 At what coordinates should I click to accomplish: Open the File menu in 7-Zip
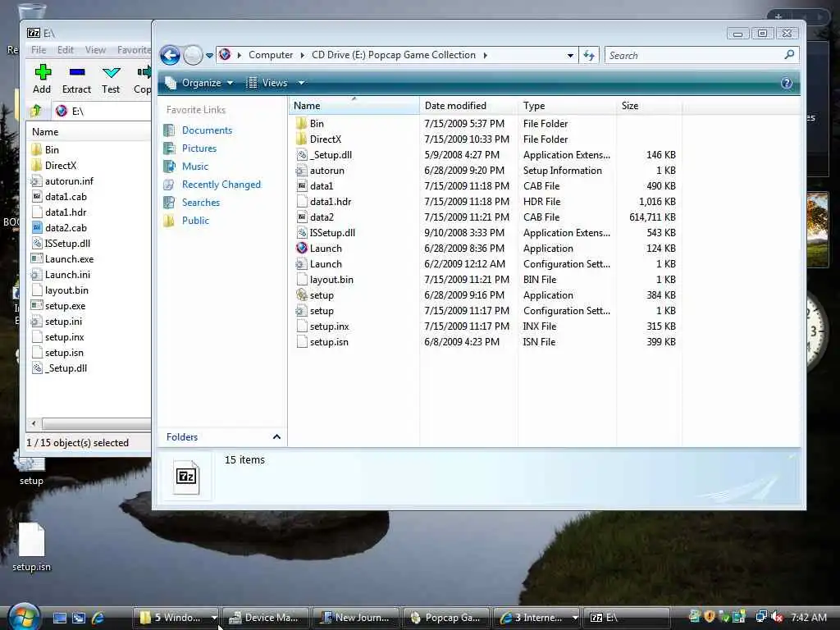tap(39, 50)
